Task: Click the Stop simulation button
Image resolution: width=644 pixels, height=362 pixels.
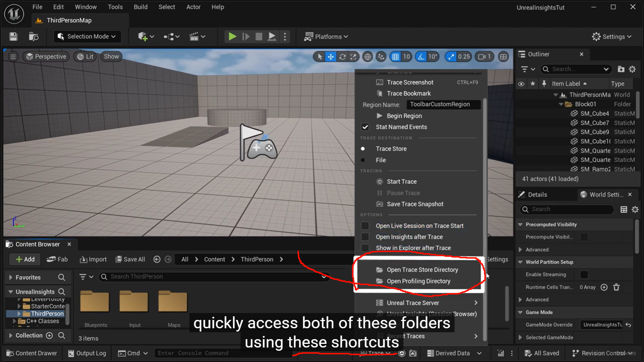Action: 259,37
